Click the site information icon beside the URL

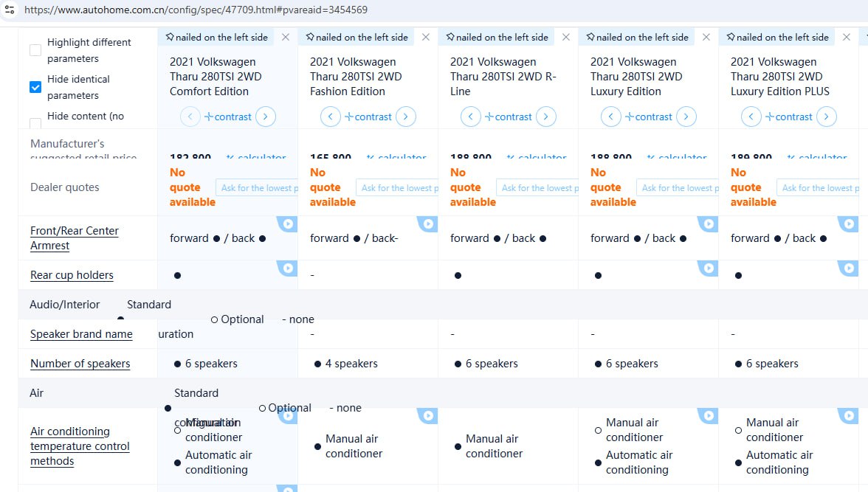tap(10, 10)
